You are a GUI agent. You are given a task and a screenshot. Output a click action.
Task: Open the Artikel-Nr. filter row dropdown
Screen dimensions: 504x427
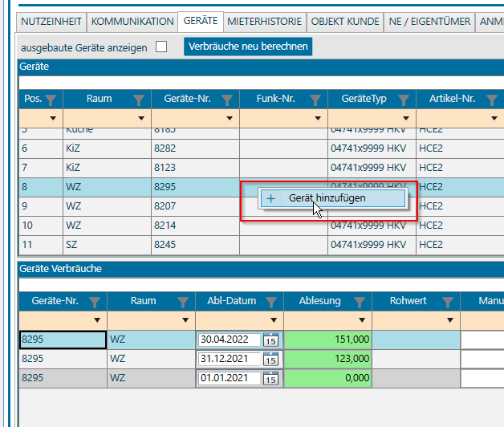[x=494, y=118]
